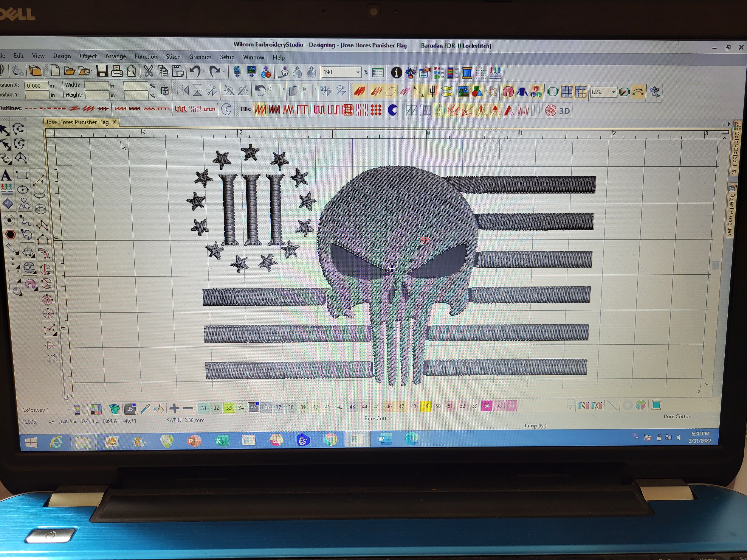The width and height of the screenshot is (747, 560).
Task: Select the Rectangle tool in the toolbox
Action: 22,175
